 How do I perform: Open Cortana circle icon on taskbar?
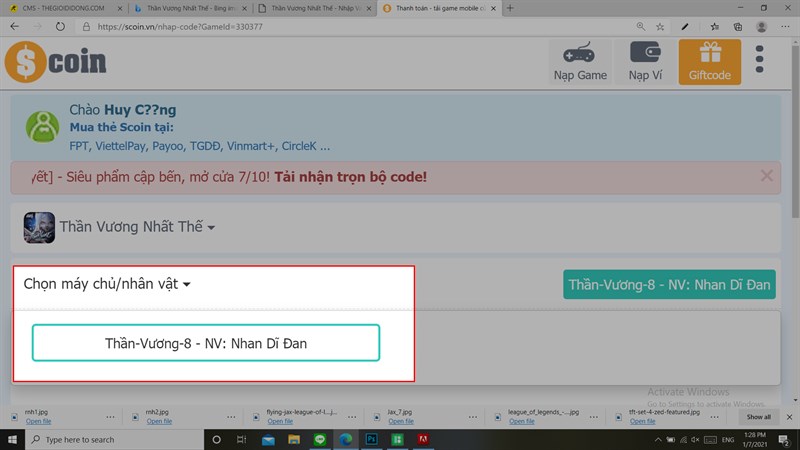coord(216,439)
